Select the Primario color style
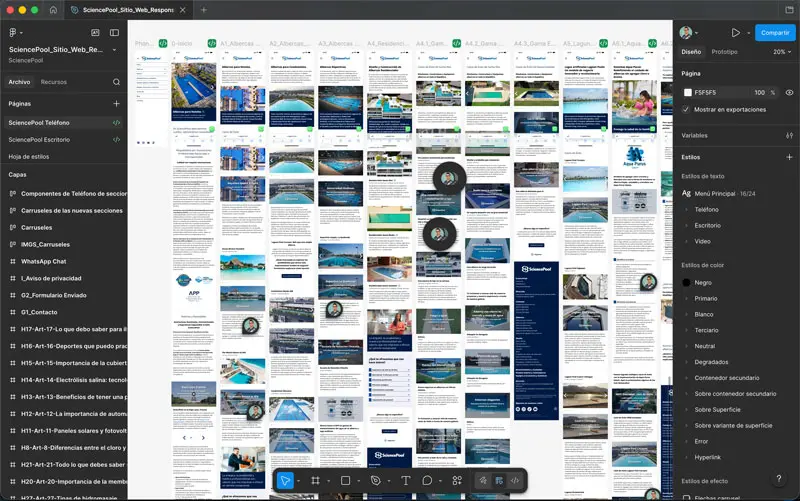The height and width of the screenshot is (501, 800). 706,298
